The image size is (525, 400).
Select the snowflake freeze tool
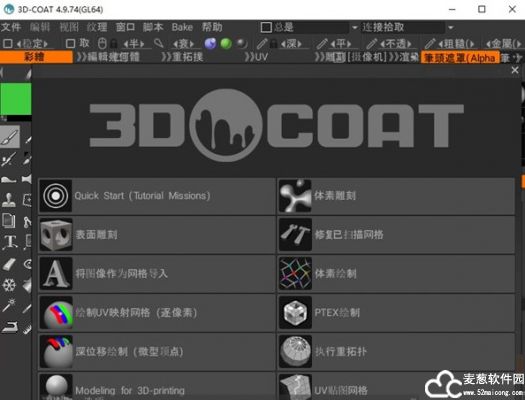(9, 285)
